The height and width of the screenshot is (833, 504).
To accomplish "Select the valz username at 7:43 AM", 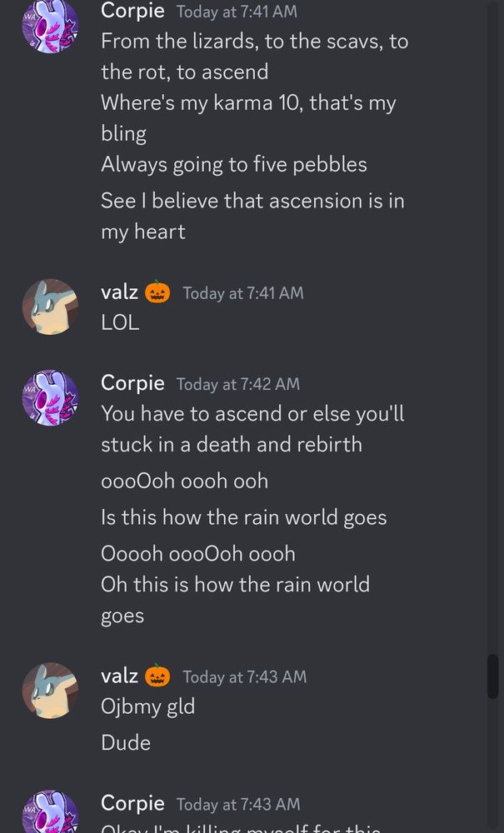I will pyautogui.click(x=119, y=676).
